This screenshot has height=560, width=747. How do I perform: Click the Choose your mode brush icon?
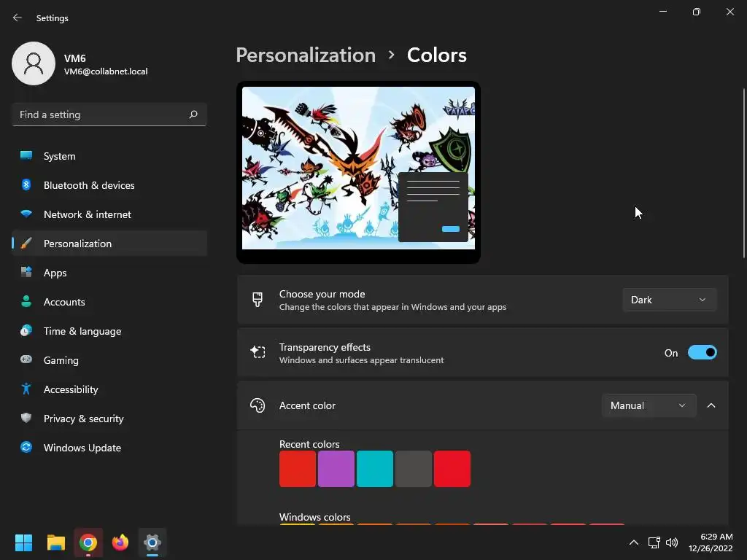(x=258, y=300)
